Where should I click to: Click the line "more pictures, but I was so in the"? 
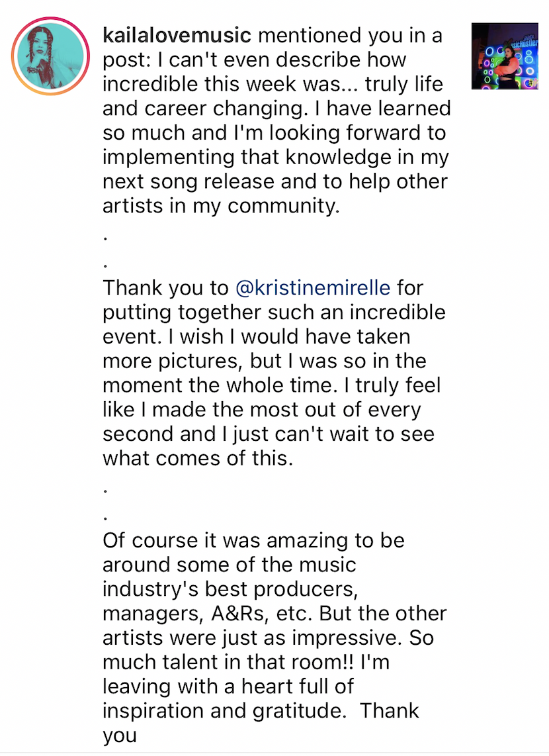[265, 361]
